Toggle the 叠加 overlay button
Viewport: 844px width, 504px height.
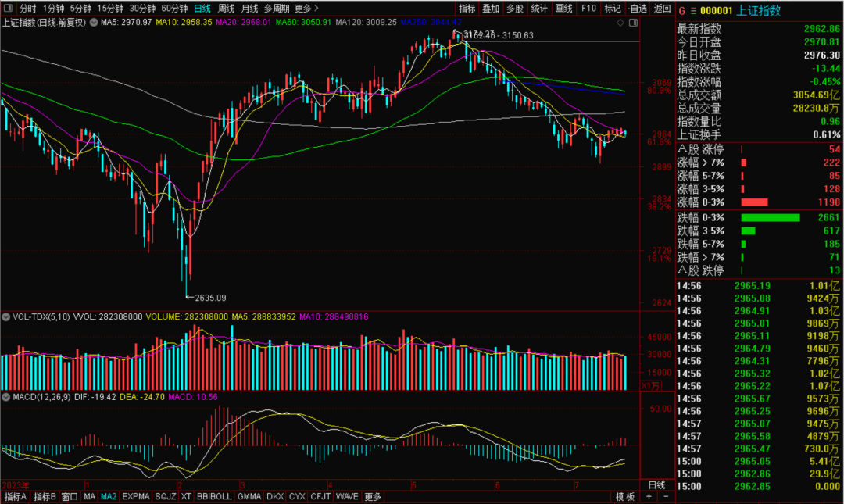click(x=491, y=9)
